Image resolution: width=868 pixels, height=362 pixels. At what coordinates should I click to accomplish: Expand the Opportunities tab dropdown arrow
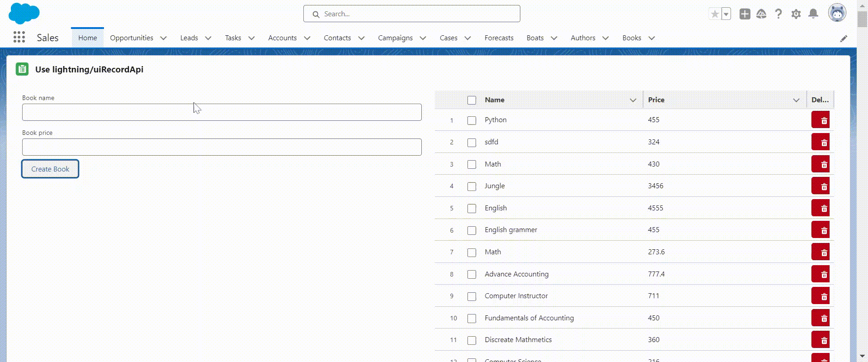(x=163, y=38)
